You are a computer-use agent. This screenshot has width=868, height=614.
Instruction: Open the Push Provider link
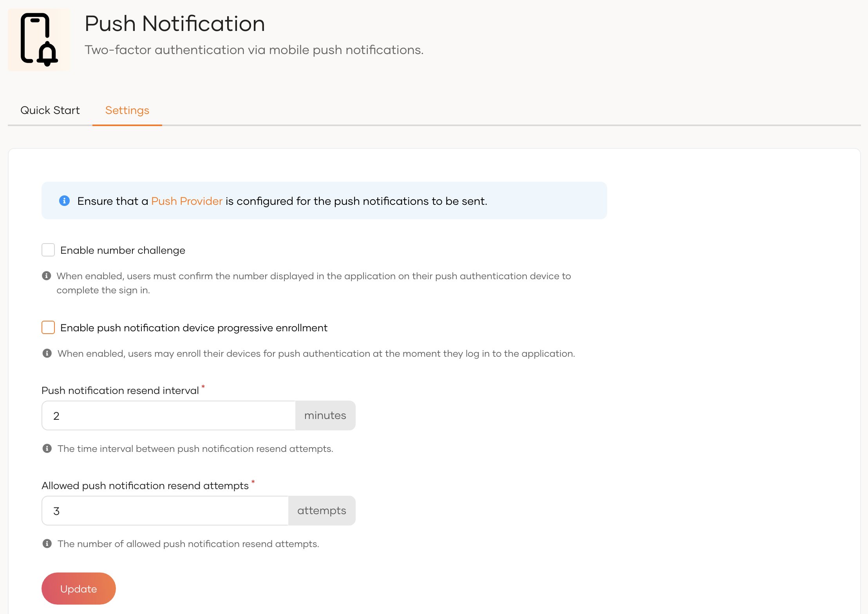click(x=187, y=201)
